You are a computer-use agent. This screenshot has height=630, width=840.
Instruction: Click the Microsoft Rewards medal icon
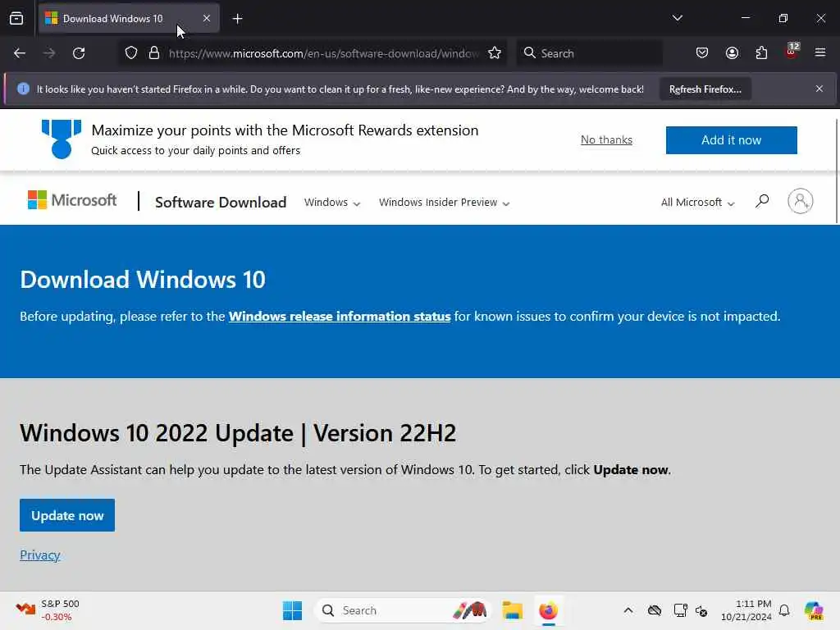coord(62,139)
